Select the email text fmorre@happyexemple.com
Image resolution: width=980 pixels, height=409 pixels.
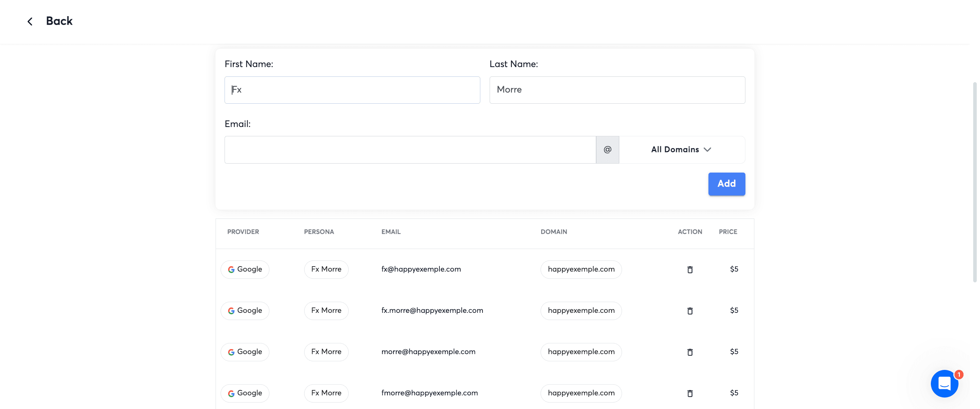[429, 392]
